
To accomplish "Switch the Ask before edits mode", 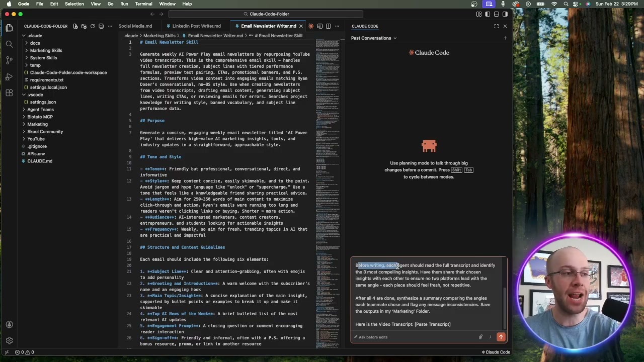I will point(371,337).
